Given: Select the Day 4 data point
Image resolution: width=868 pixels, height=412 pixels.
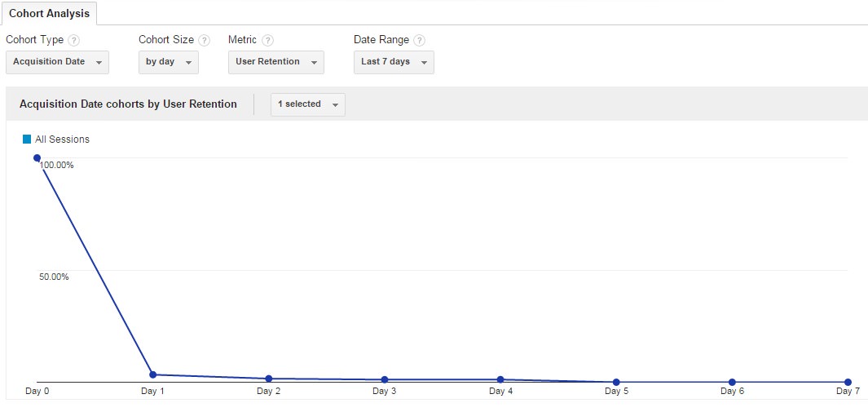Looking at the screenshot, I should (x=500, y=379).
